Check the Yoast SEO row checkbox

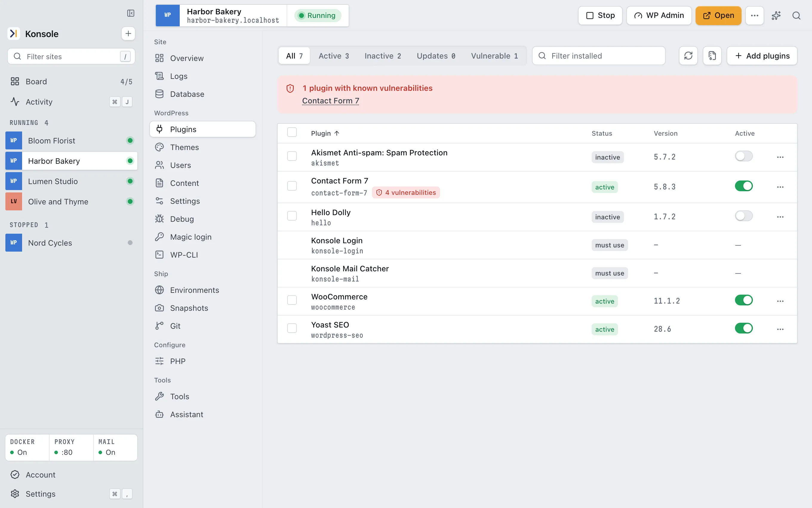coord(292,328)
